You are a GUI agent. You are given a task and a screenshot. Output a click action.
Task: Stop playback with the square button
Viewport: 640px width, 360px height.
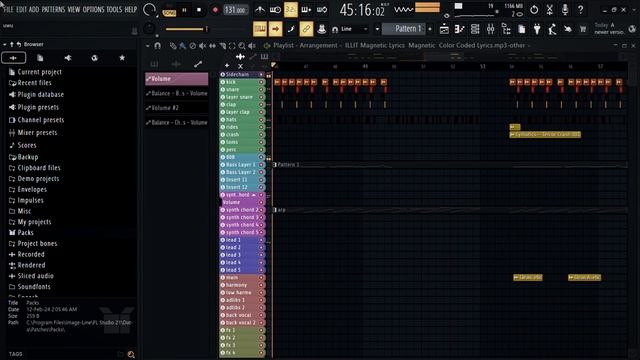coord(199,10)
